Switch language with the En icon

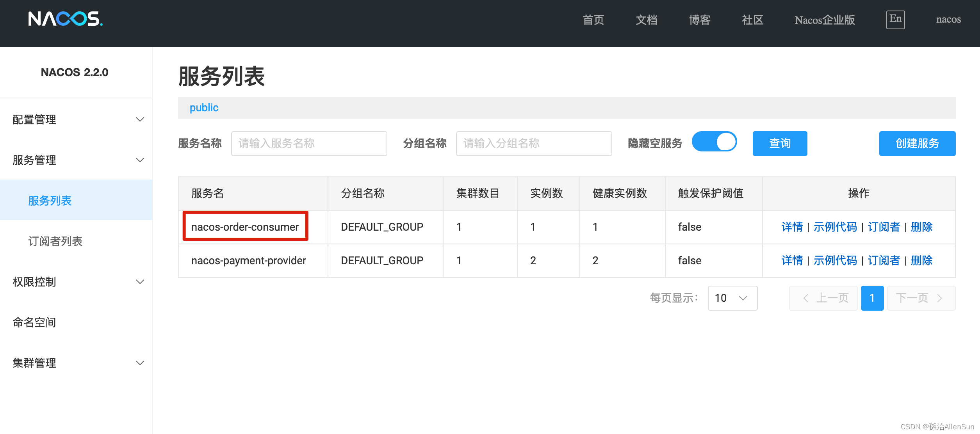coord(895,19)
